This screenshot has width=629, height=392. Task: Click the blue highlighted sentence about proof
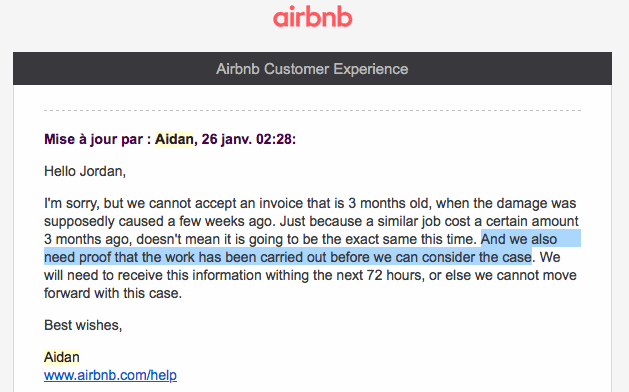pyautogui.click(x=312, y=248)
